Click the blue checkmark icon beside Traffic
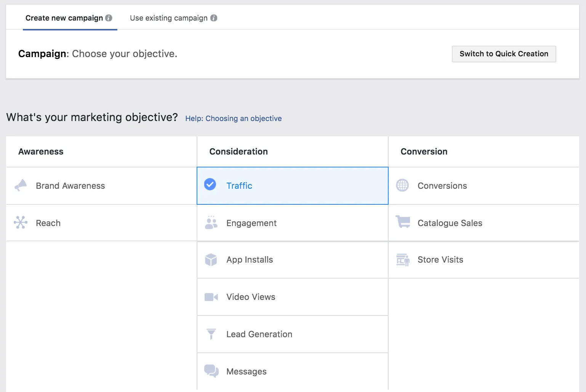This screenshot has width=586, height=392. pyautogui.click(x=210, y=184)
